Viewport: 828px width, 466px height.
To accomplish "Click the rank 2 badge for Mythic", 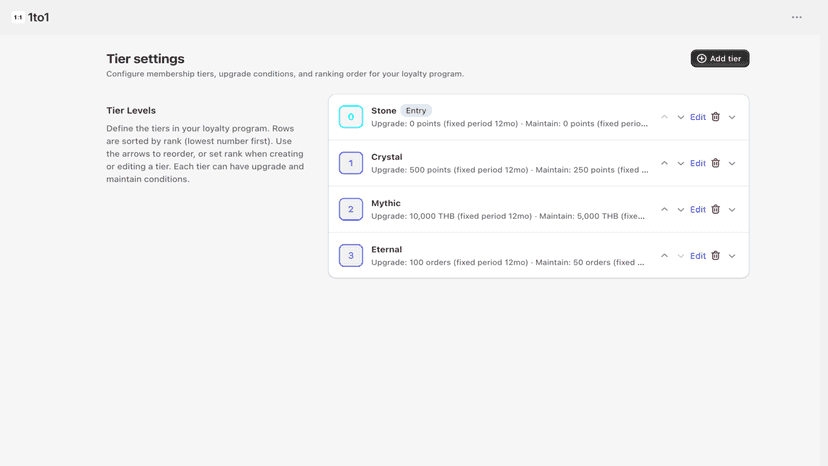I will click(351, 209).
